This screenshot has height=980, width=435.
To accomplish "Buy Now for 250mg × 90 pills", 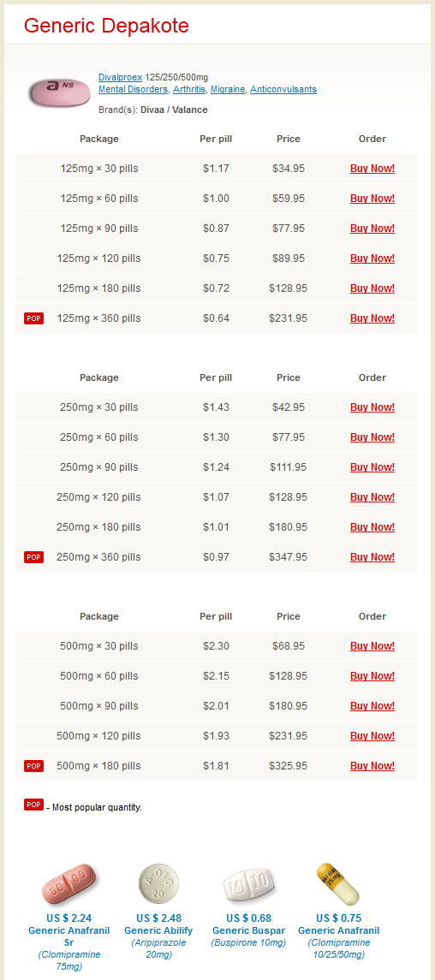I will click(372, 467).
